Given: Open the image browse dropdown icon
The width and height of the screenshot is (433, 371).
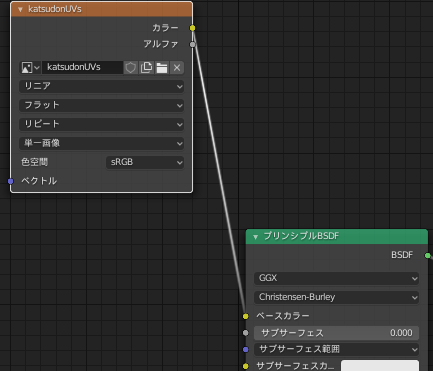Looking at the screenshot, I should (x=31, y=68).
